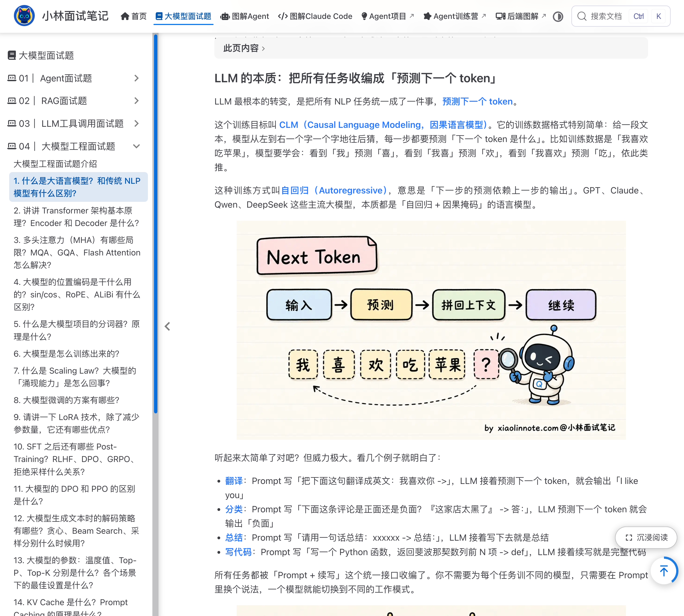
Task: Enable 沉浸阅读 immersive reading mode
Action: [646, 538]
